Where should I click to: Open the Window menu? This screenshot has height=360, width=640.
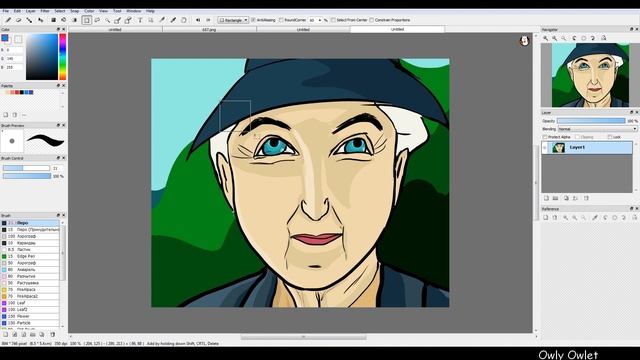(133, 11)
